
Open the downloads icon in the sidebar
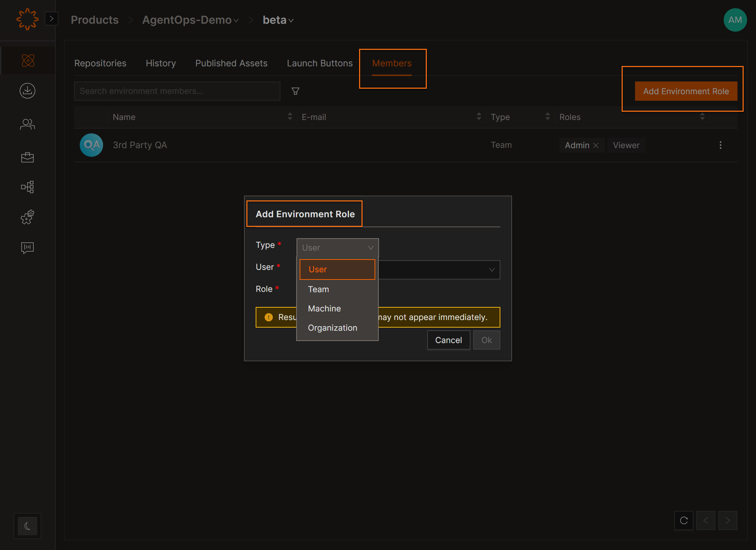27,91
